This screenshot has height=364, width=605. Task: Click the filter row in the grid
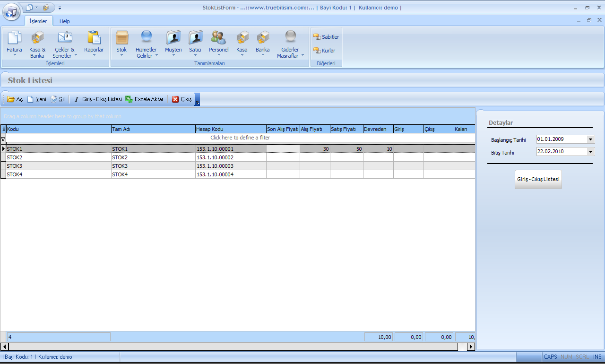[240, 138]
